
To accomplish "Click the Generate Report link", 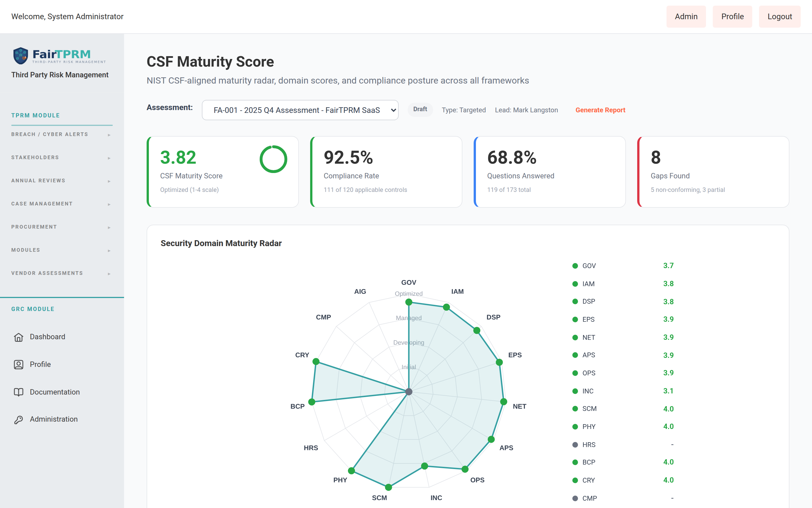I will pos(600,110).
